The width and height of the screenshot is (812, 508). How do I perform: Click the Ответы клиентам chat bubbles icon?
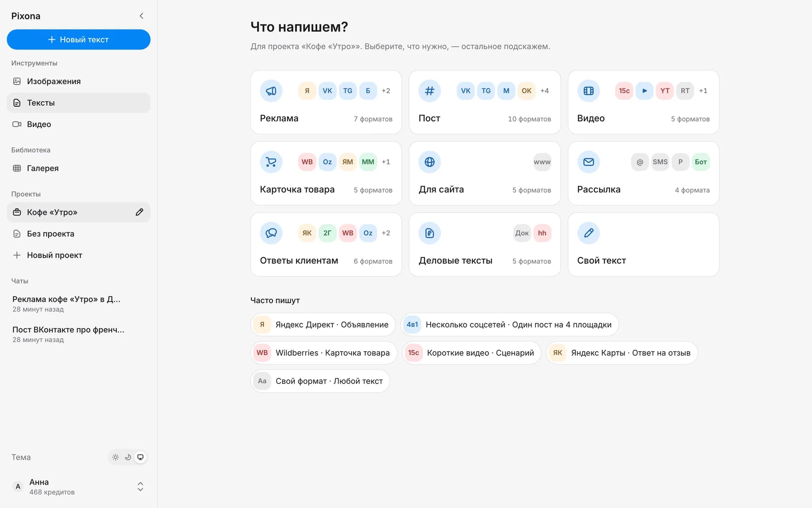271,233
